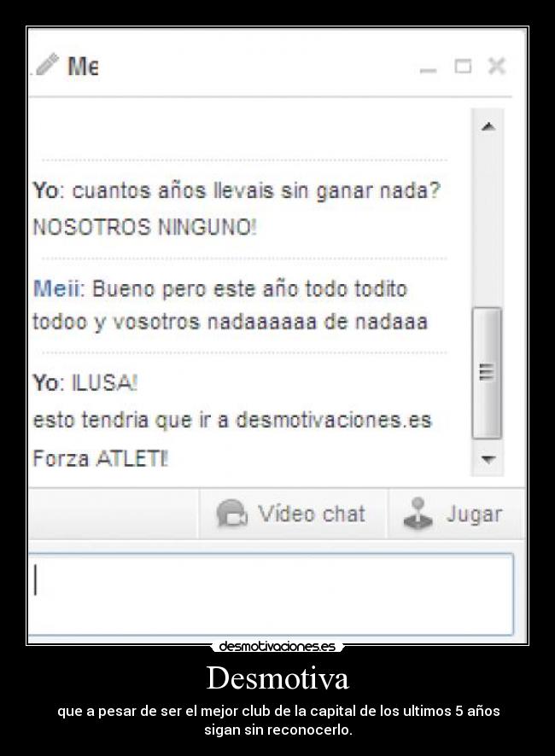
Task: Click the sender name Meii in chat
Action: click(x=56, y=288)
